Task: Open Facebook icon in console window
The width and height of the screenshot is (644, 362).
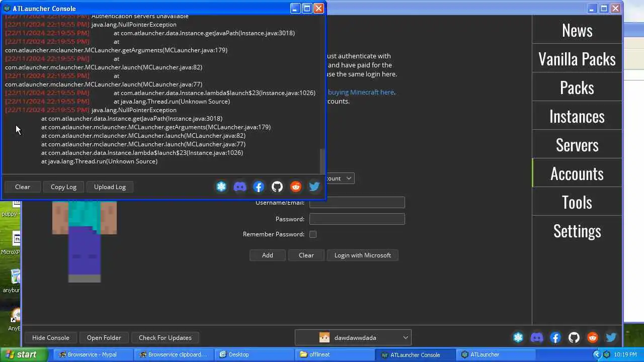Action: [x=259, y=187]
